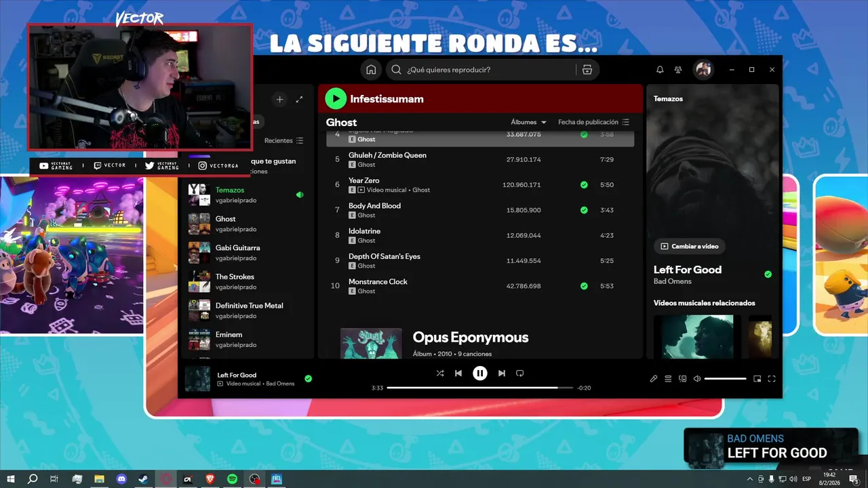Open the Gabi Guitarra playlist
Image resolution: width=868 pixels, height=488 pixels.
pos(246,253)
